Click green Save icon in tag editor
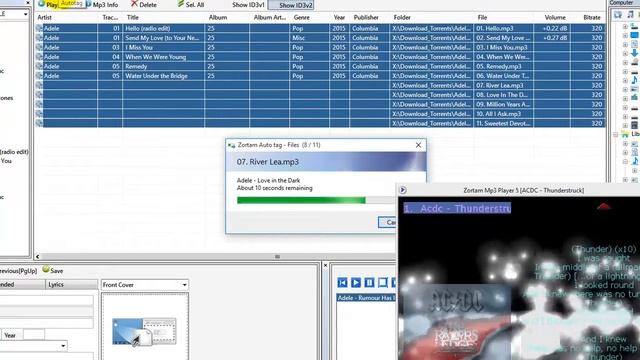This screenshot has height=360, width=640. [x=46, y=269]
